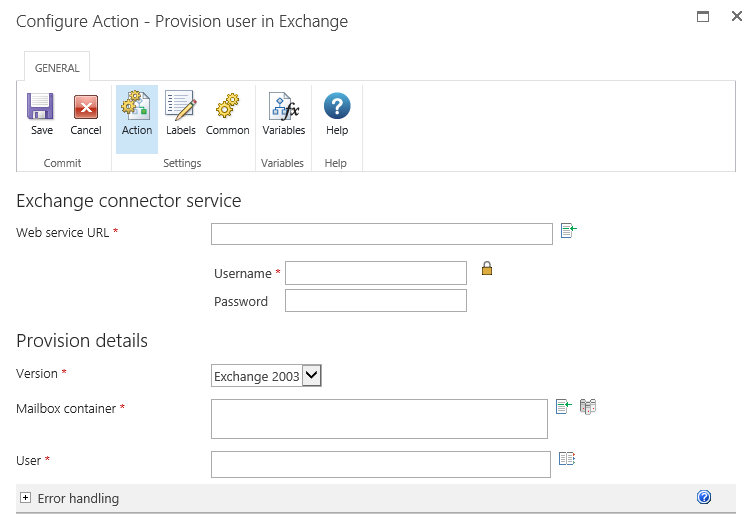Viewport: 750px width, 517px height.
Task: Open the Version dropdown showing Exchange 2003
Action: (266, 376)
